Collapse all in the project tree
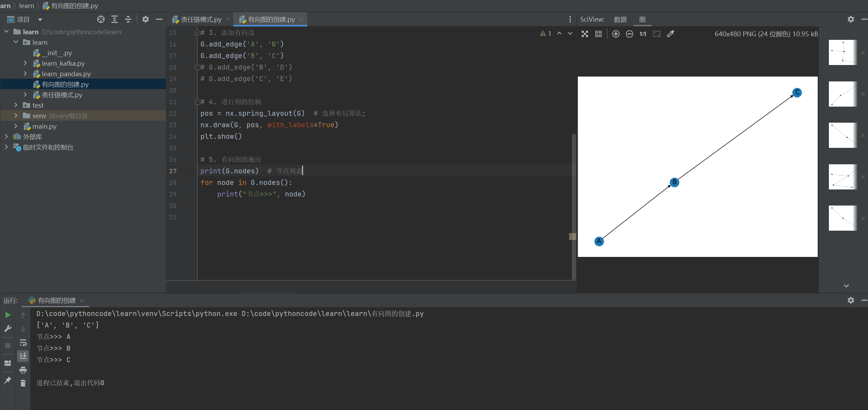The image size is (868, 410). [x=128, y=20]
